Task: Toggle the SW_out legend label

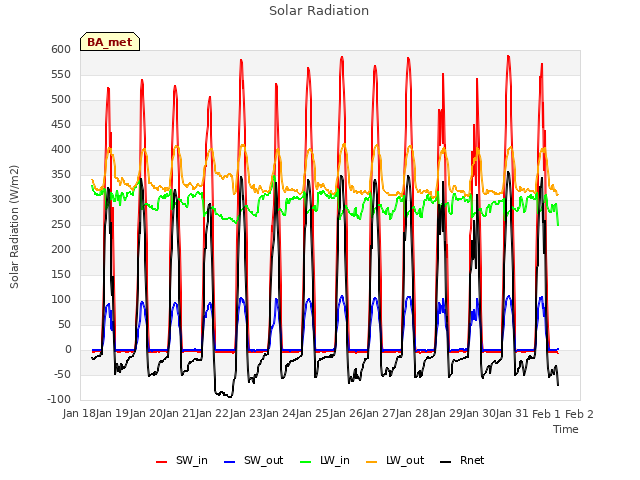Action: [264, 461]
